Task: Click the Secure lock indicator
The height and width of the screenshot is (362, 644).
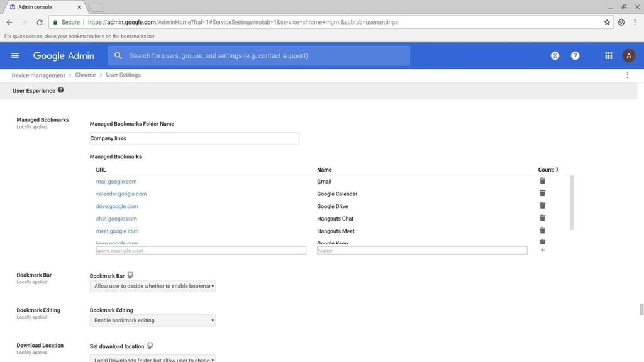Action: point(67,22)
